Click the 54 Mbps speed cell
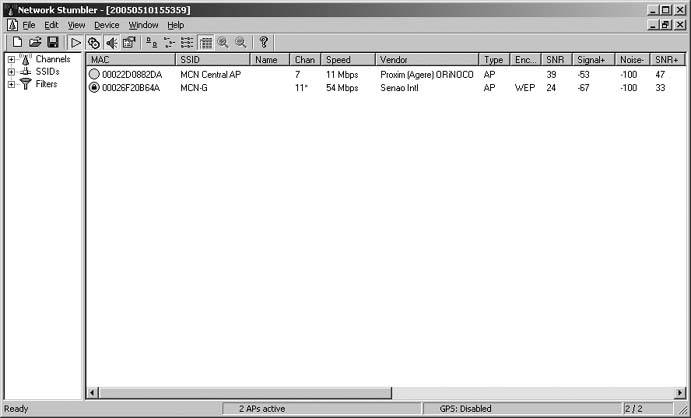Screen dimensions: 691x418 [x=342, y=88]
